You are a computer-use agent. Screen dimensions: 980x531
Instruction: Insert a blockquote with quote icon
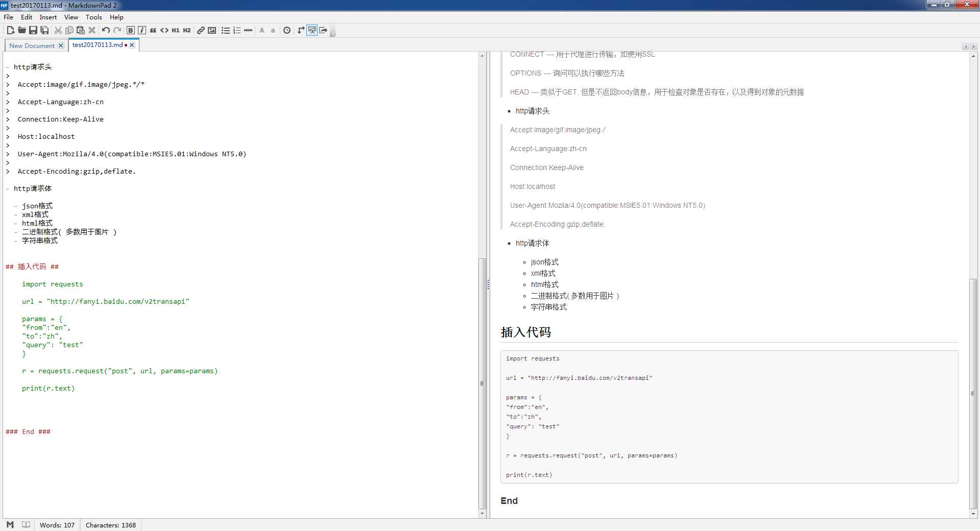pos(153,31)
